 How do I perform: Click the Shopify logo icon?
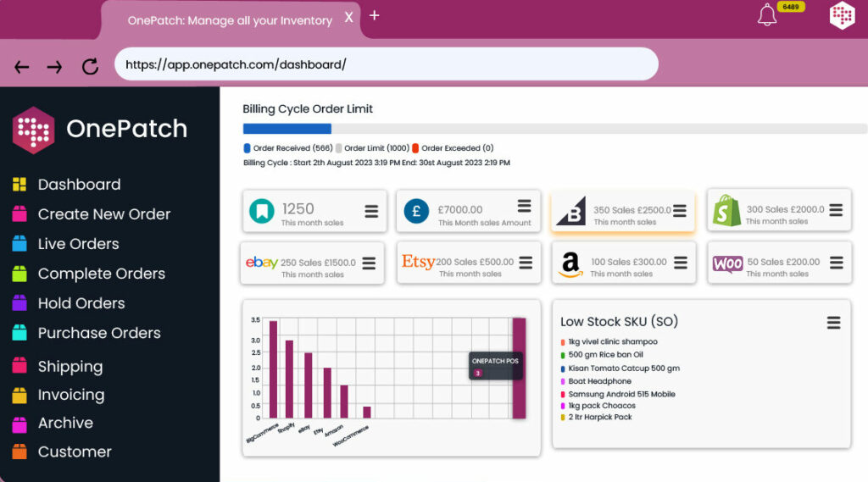coord(726,210)
